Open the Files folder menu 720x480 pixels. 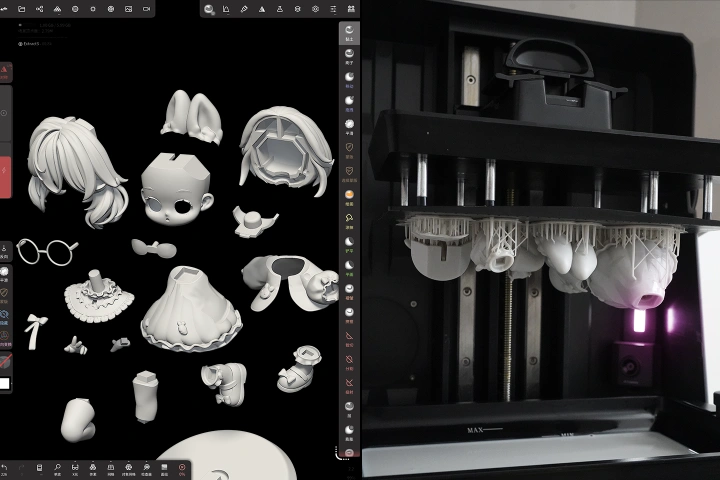[22, 9]
